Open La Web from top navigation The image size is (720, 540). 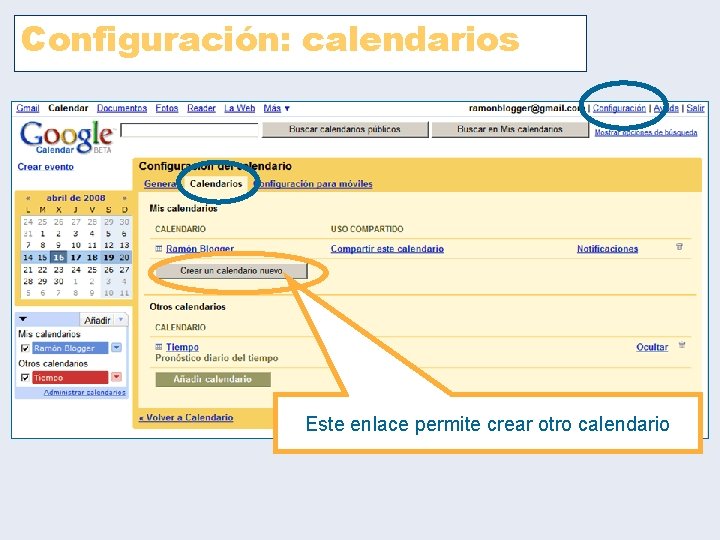click(x=239, y=108)
